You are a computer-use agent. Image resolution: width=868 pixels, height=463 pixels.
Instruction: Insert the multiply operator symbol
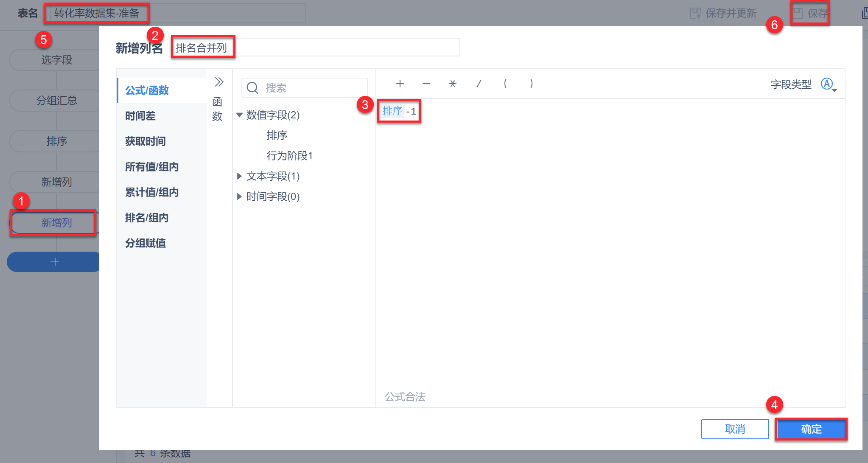tap(453, 84)
